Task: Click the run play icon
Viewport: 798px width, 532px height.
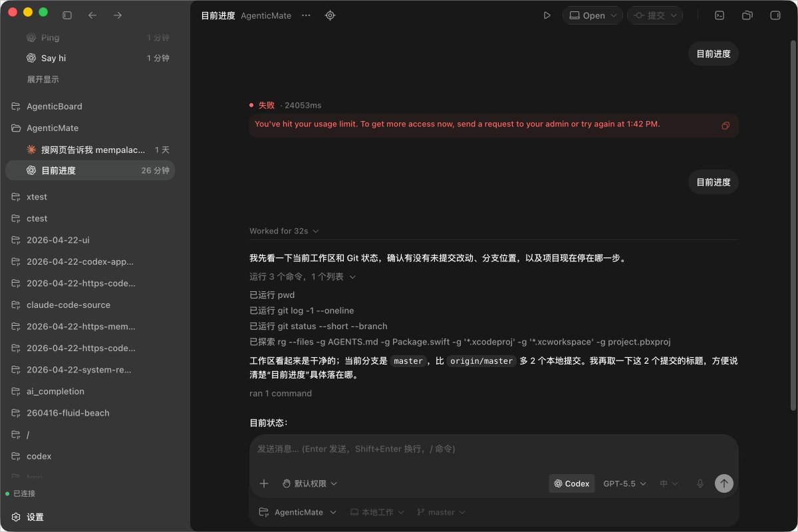Action: click(x=547, y=15)
